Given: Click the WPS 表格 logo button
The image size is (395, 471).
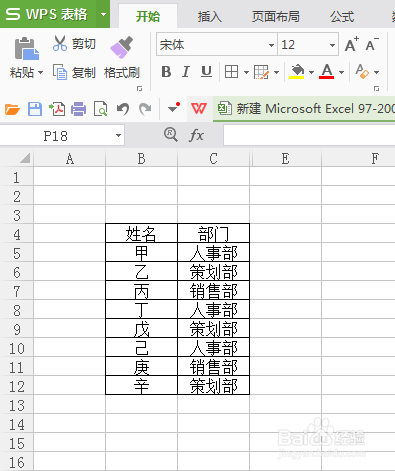Looking at the screenshot, I should (48, 14).
